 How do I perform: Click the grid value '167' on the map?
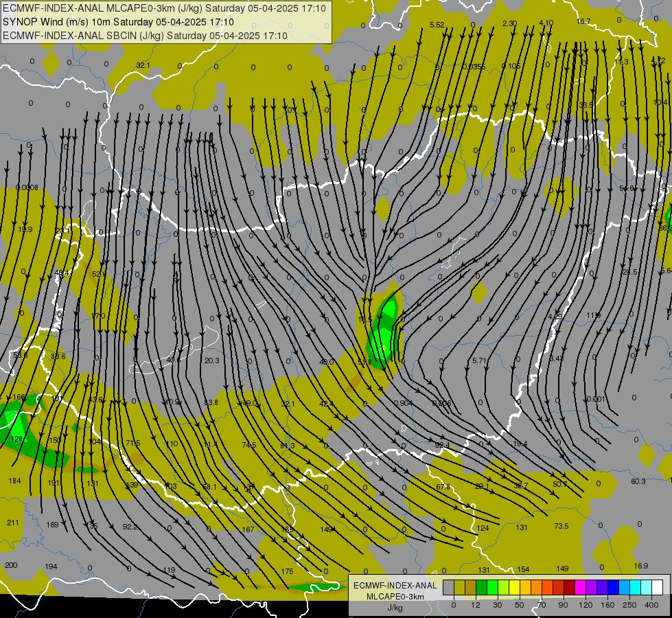click(248, 529)
